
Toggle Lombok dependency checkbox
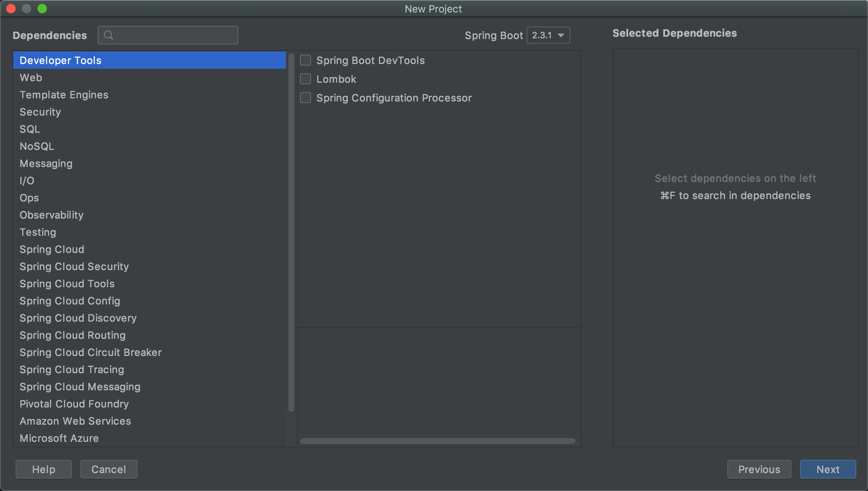coord(306,79)
